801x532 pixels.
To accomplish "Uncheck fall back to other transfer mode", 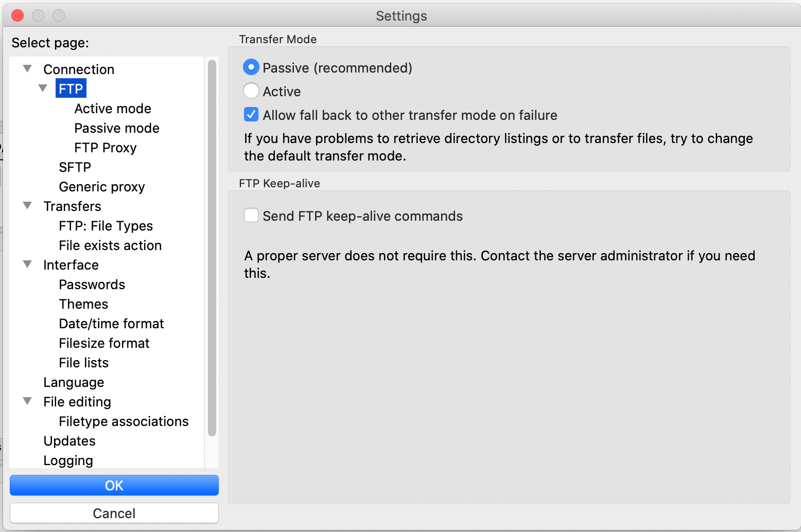I will point(251,114).
